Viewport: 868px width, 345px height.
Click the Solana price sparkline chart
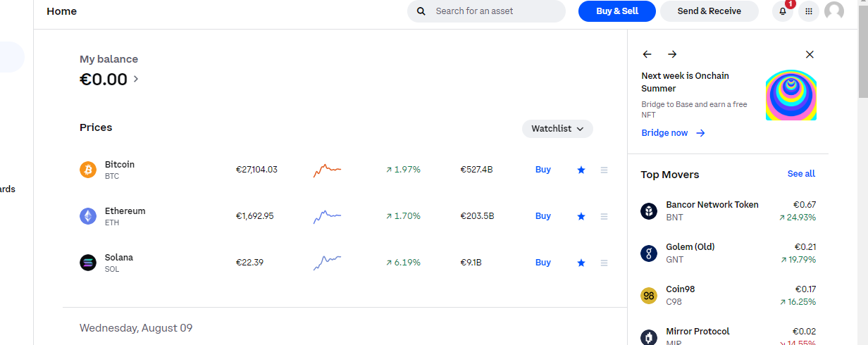coord(328,263)
